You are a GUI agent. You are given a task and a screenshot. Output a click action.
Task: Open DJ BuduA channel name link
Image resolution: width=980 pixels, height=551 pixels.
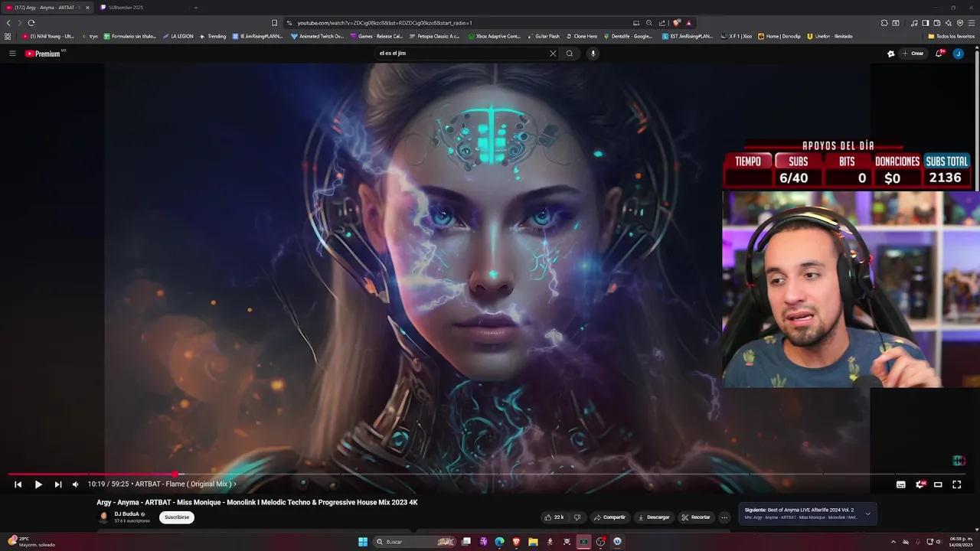coord(126,514)
